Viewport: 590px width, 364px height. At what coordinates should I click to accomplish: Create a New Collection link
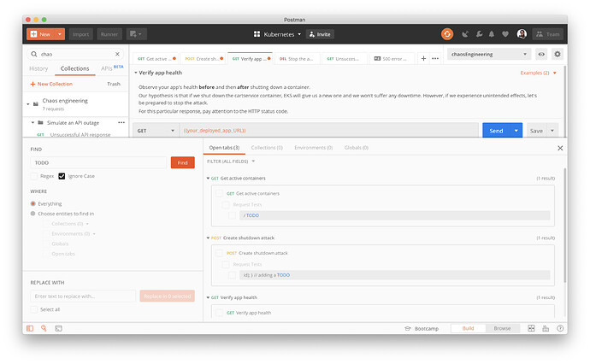tap(51, 84)
